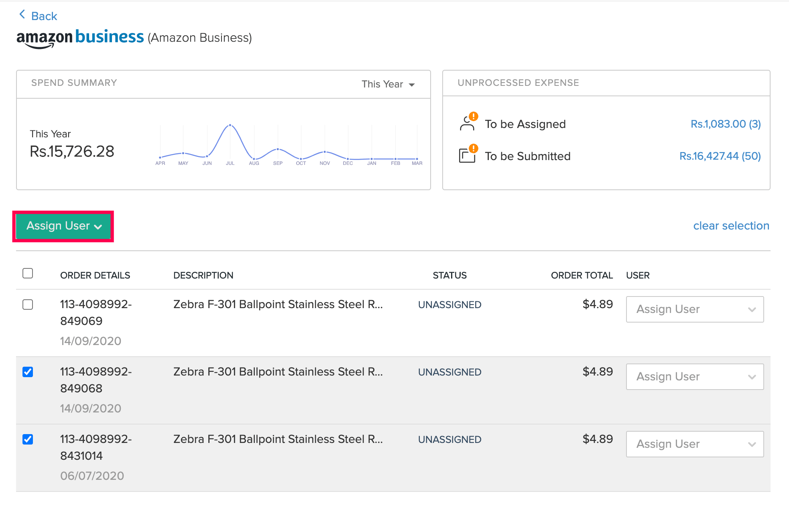Click the JUL peak point on chart

tap(230, 125)
